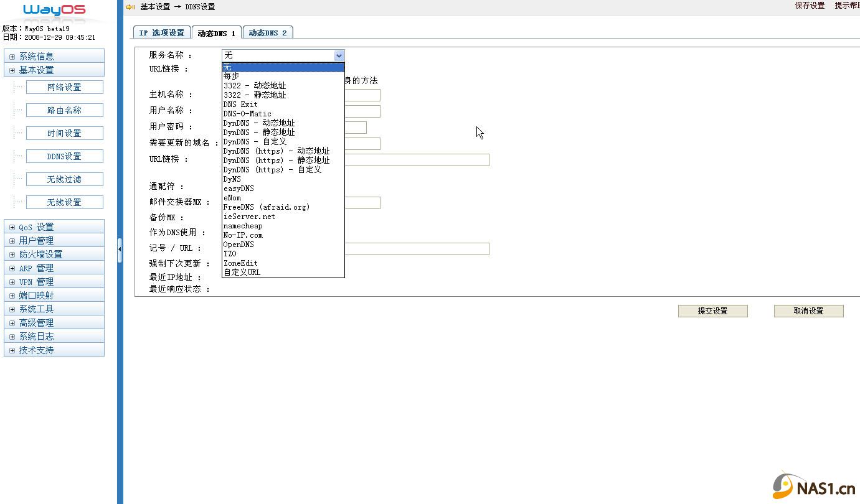Viewport: 860px width, 504px height.
Task: Choose DynDNS - 动态地址 option
Action: (283, 123)
